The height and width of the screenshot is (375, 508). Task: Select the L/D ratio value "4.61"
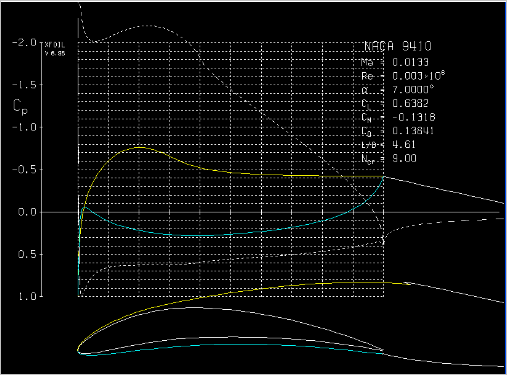(x=404, y=144)
